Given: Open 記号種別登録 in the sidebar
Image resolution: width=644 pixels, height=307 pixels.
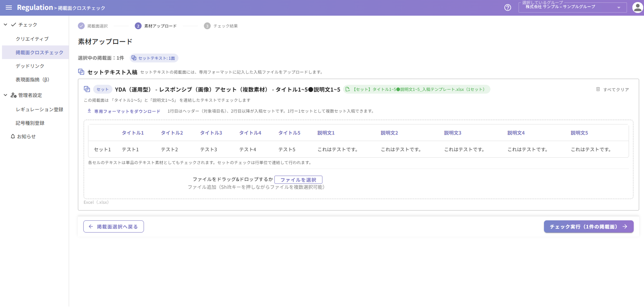Looking at the screenshot, I should point(30,123).
